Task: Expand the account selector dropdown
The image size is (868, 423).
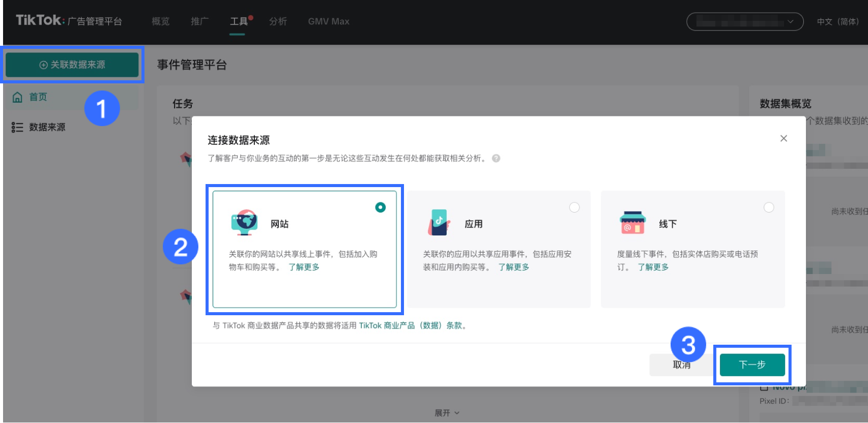Action: 745,22
